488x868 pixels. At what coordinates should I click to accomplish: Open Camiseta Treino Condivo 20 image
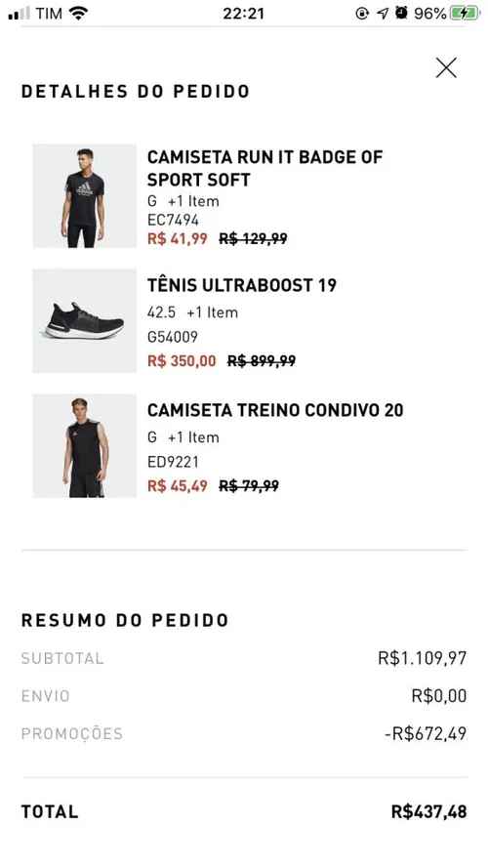point(85,445)
